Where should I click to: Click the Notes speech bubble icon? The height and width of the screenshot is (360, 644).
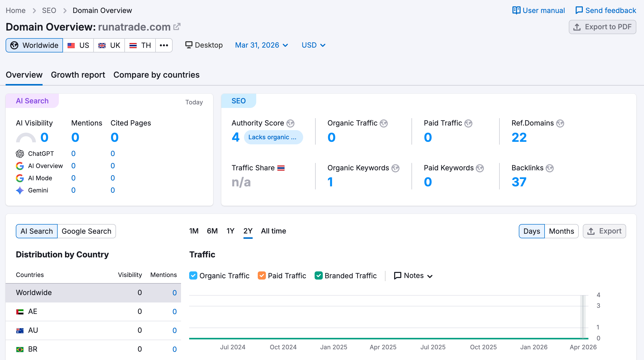coord(397,276)
